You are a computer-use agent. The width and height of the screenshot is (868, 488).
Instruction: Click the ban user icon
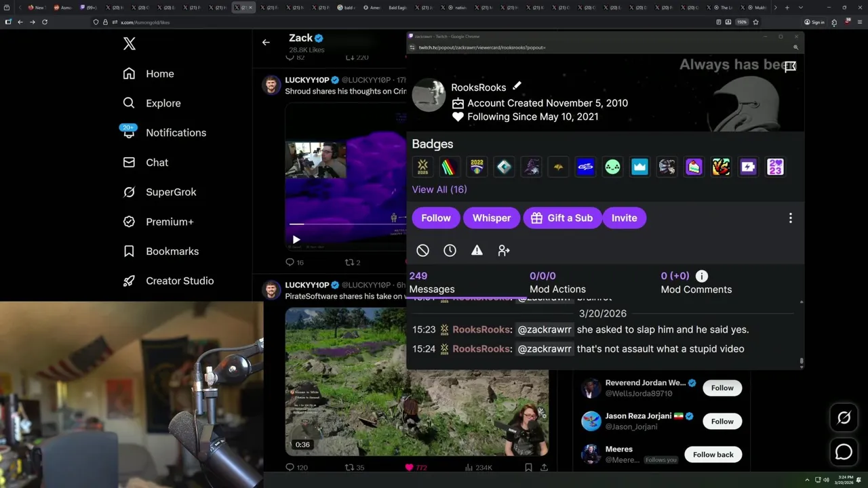point(422,251)
